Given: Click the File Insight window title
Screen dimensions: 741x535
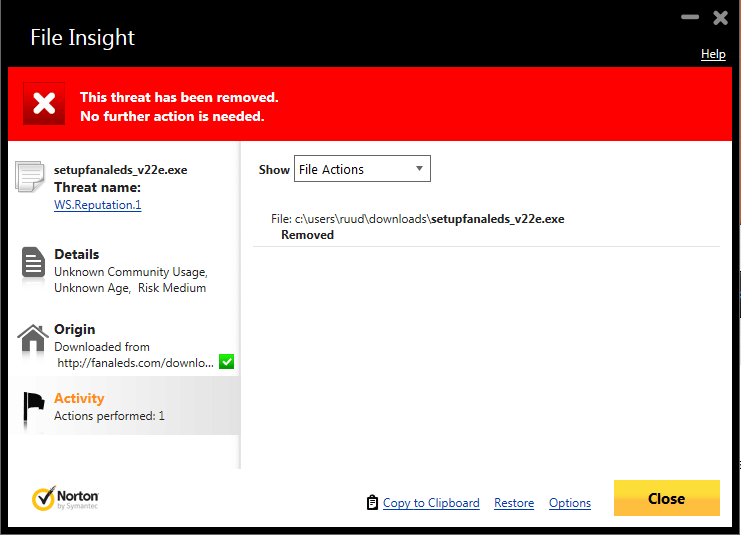Looking at the screenshot, I should point(83,37).
